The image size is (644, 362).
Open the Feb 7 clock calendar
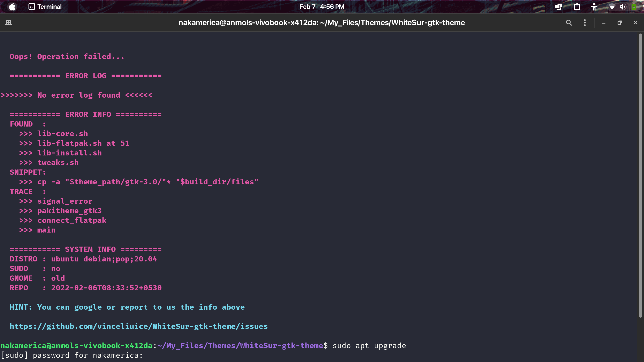coord(322,7)
